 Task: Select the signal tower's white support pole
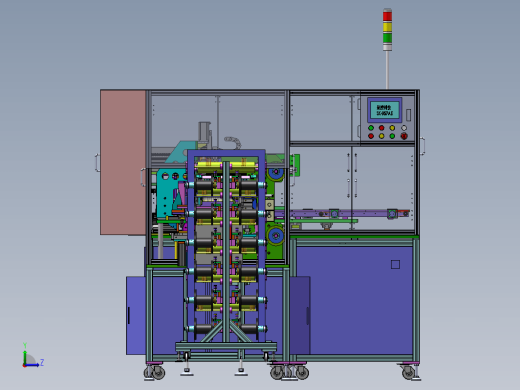[387, 70]
